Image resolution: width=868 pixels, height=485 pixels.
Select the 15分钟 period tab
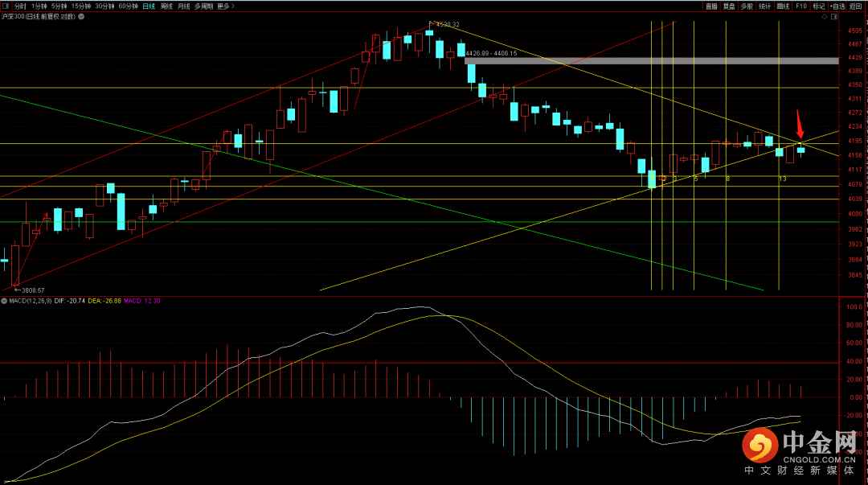(x=81, y=6)
